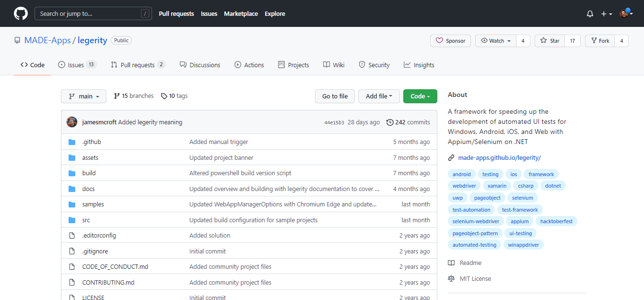Viewport: 644px width, 300px height.
Task: Open the Insights tab
Action: pyautogui.click(x=419, y=65)
